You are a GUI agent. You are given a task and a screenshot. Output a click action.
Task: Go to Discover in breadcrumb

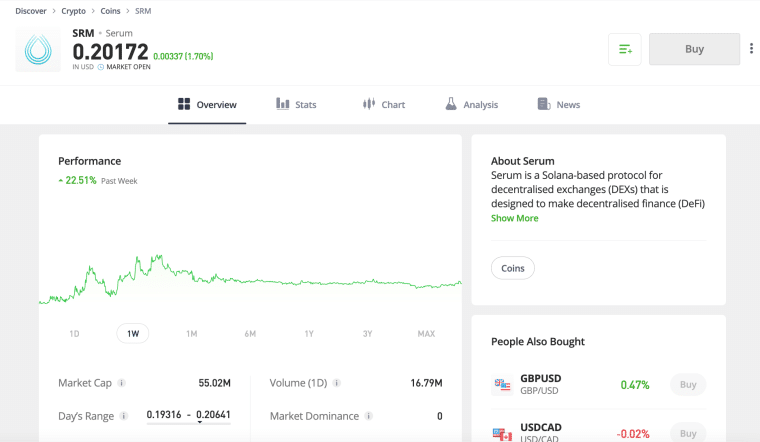click(31, 11)
